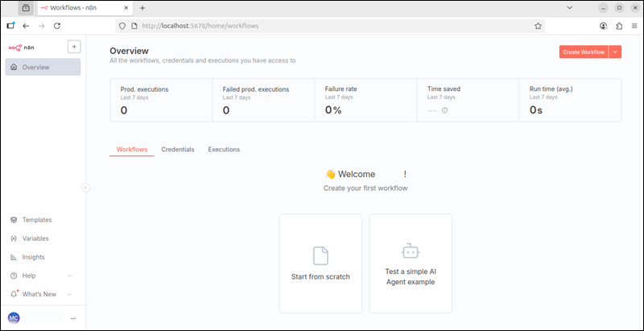Open the Create Workflow dropdown arrow
Screen dimensions: 644x331
(615, 52)
